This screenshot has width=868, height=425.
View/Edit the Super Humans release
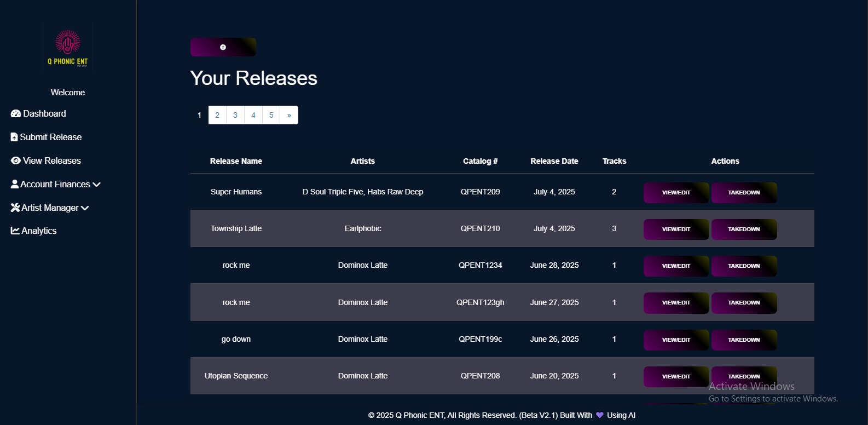(676, 193)
